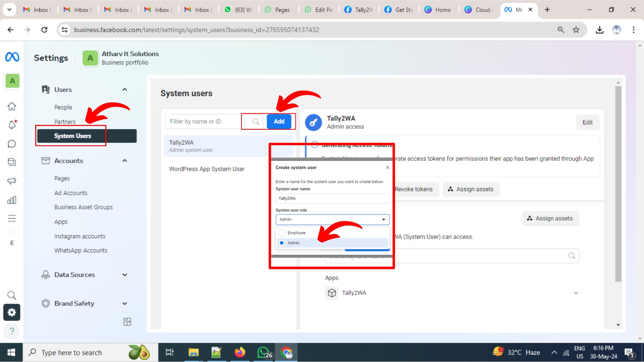Image resolution: width=644 pixels, height=362 pixels.
Task: Click the browser reload icon
Action: point(44,30)
